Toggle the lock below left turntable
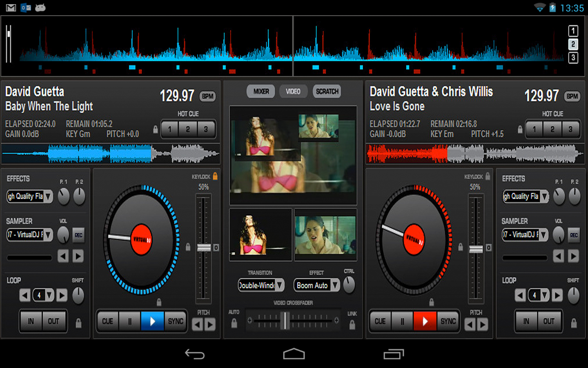 coord(159,302)
